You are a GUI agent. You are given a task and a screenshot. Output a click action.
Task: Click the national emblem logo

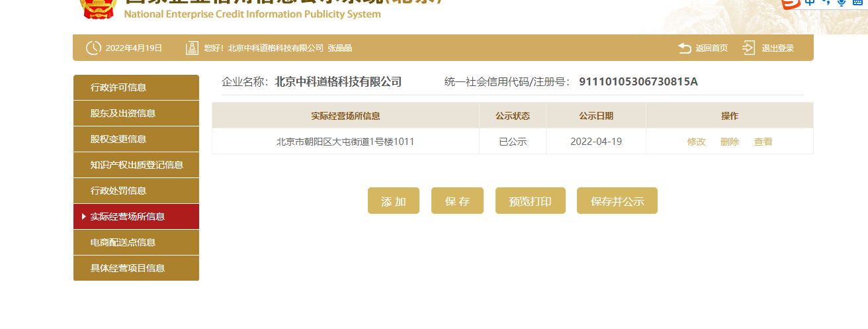click(98, 8)
